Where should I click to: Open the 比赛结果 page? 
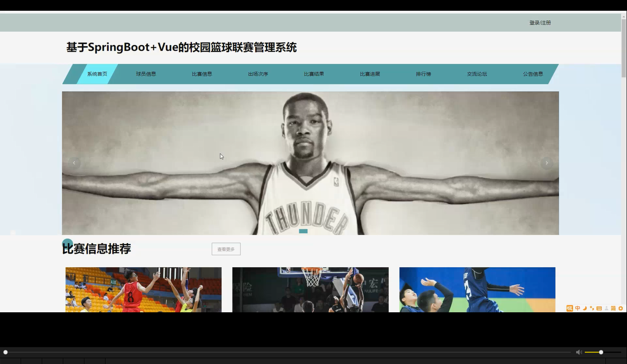(x=314, y=74)
